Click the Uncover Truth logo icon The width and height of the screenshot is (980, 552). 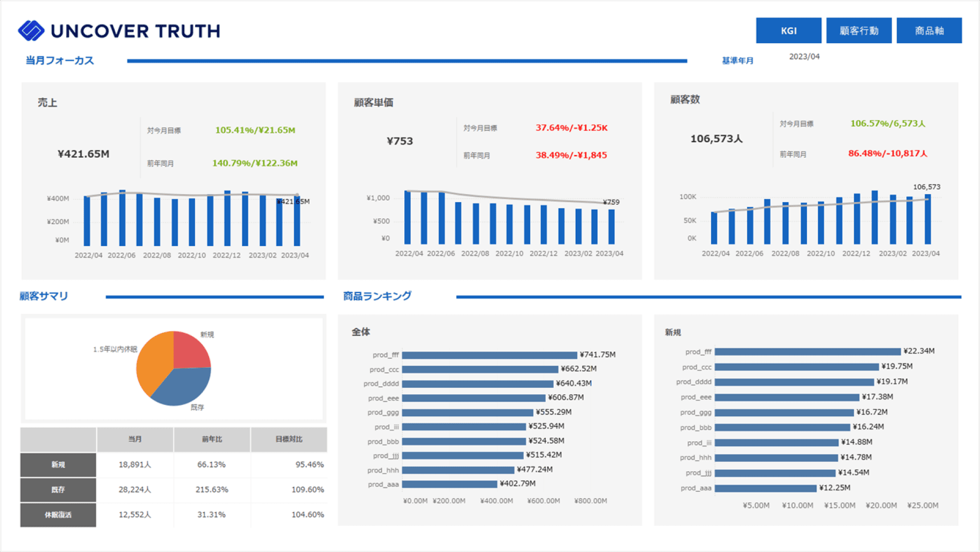click(x=31, y=30)
